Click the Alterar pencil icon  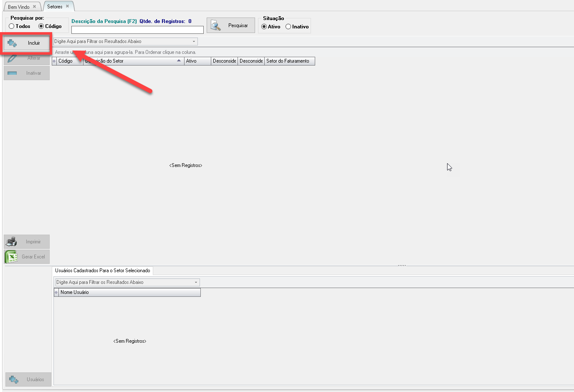coord(12,58)
